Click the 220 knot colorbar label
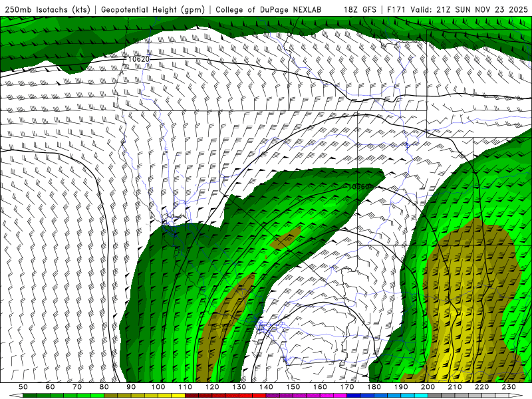Image resolution: width=532 pixels, height=399 pixels. point(482,387)
